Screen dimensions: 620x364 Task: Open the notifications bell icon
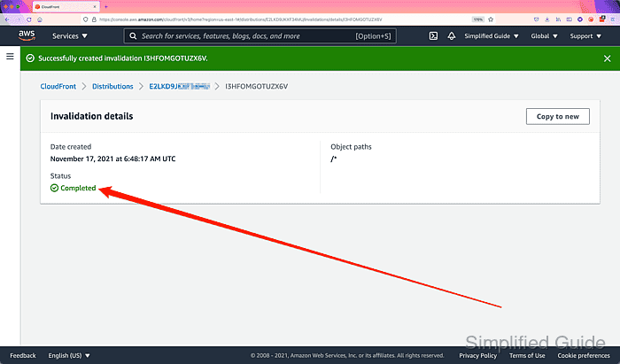click(x=451, y=36)
